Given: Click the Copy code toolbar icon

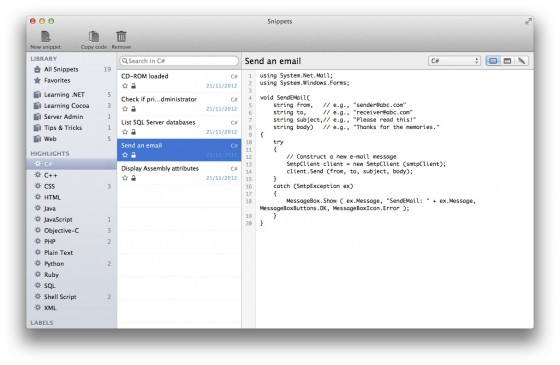Looking at the screenshot, I should pyautogui.click(x=94, y=36).
